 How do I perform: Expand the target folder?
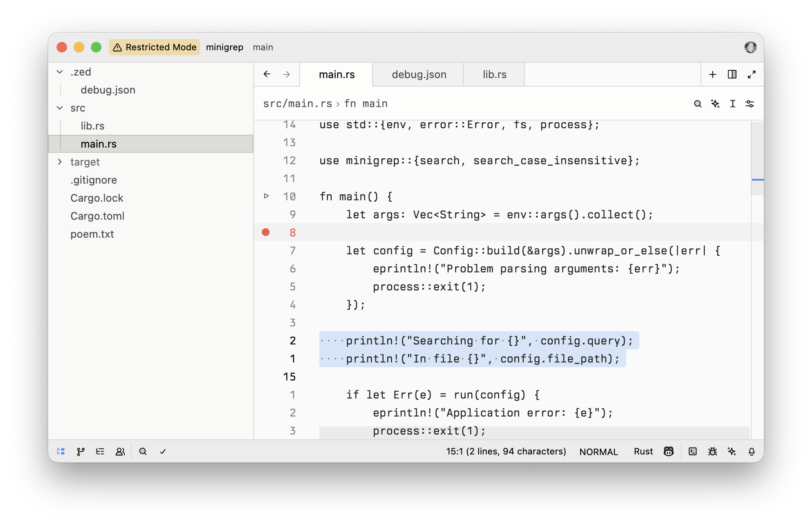coord(60,162)
